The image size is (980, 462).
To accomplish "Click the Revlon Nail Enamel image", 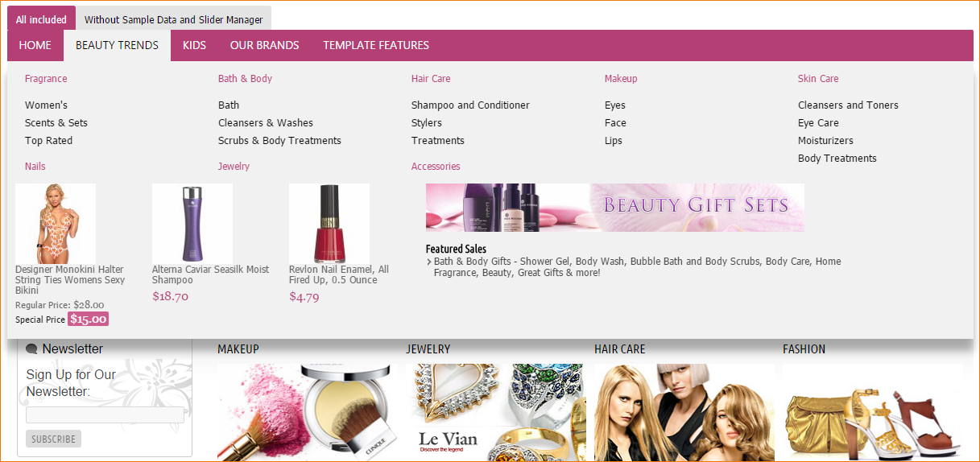I will pos(329,223).
